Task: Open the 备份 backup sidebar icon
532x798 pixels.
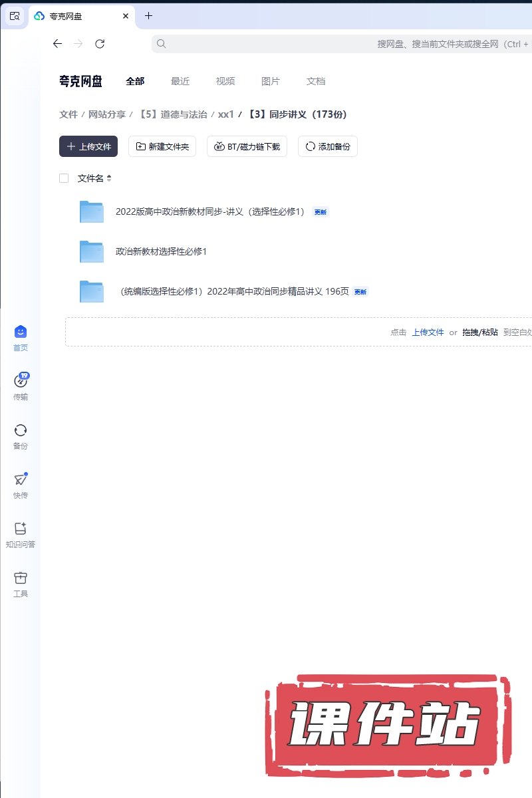Action: 21,430
